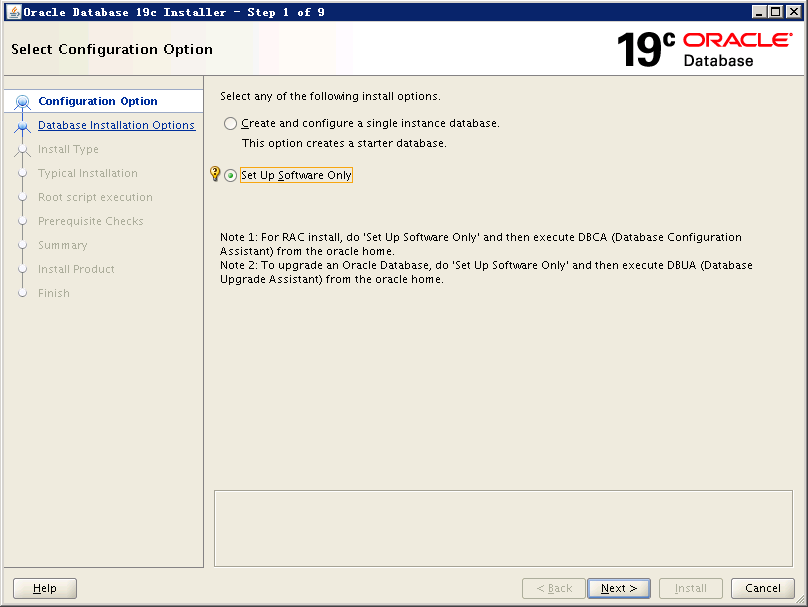Viewport: 808px width, 607px height.
Task: Click 'Select any of the following install options.' text
Action: (330, 96)
